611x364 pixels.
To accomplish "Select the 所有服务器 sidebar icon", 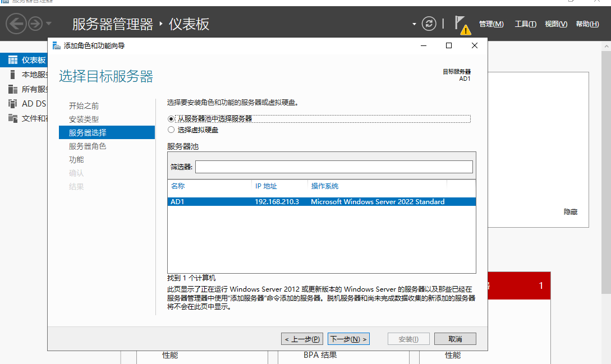I will [13, 89].
